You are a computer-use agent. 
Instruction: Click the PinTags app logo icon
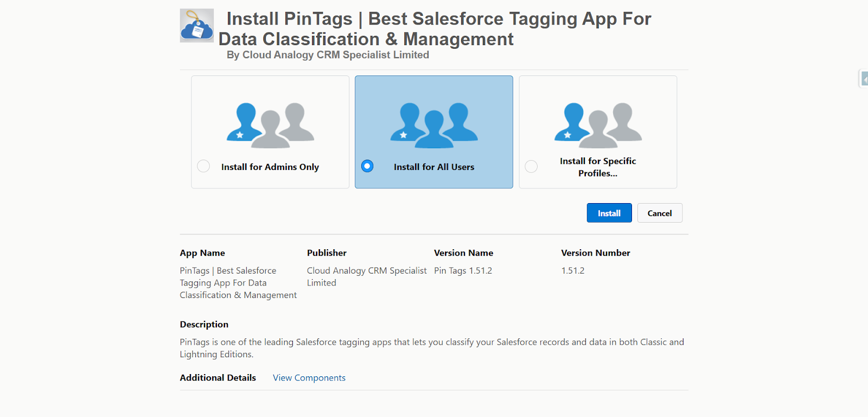pyautogui.click(x=196, y=26)
